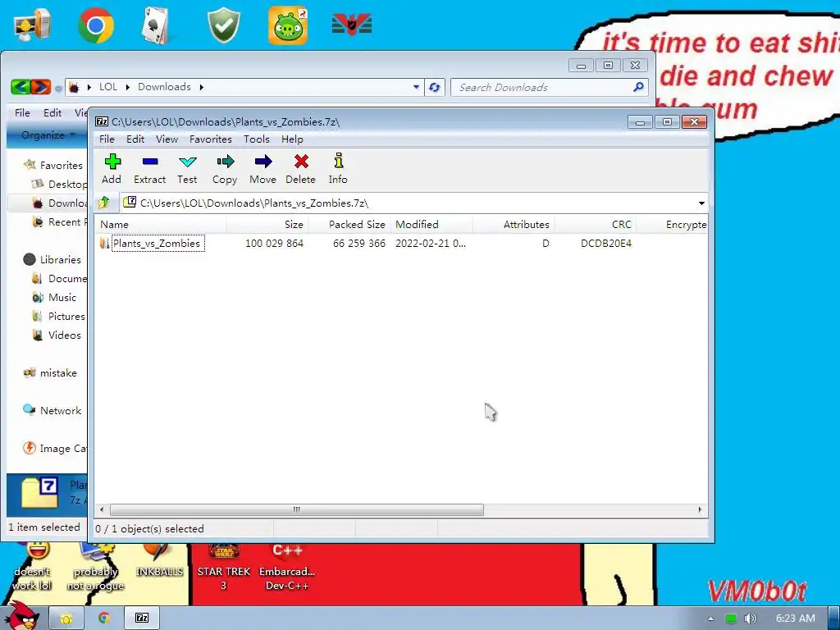The width and height of the screenshot is (840, 630).
Task: Open the Tools menu in 7-Zip
Action: click(257, 139)
